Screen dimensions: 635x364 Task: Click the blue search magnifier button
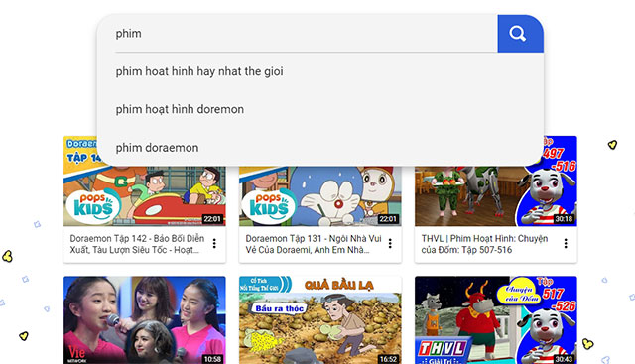[520, 34]
